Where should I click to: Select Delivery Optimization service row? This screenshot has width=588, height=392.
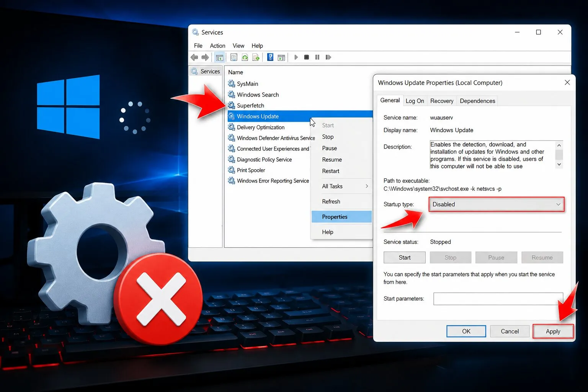(256, 127)
